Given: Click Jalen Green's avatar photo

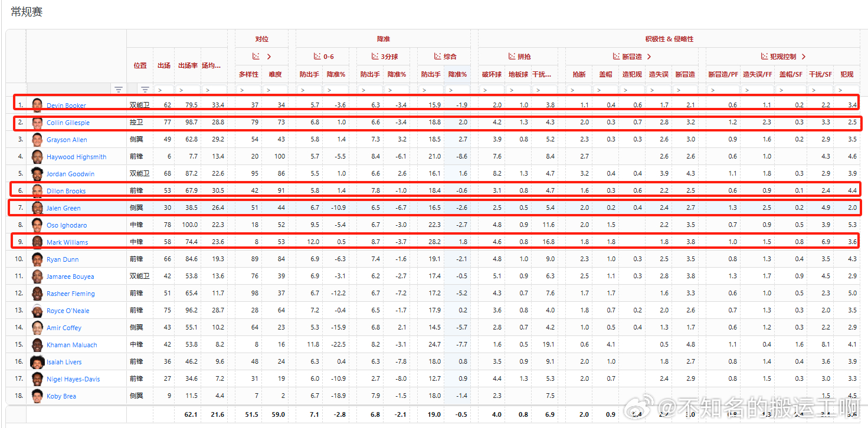Looking at the screenshot, I should 38,208.
